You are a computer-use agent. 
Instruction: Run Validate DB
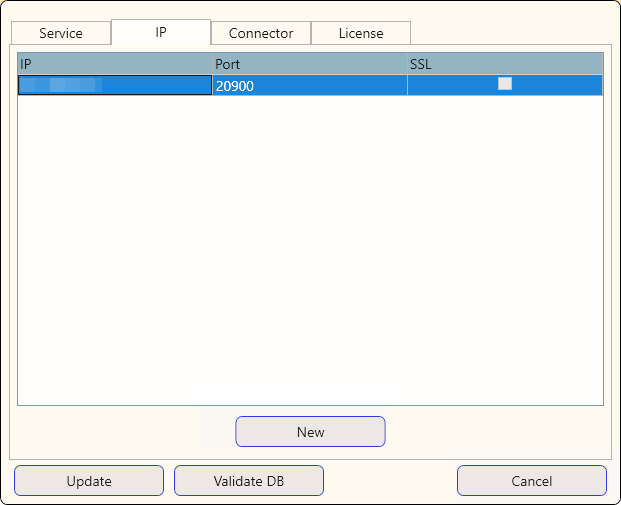(x=249, y=481)
